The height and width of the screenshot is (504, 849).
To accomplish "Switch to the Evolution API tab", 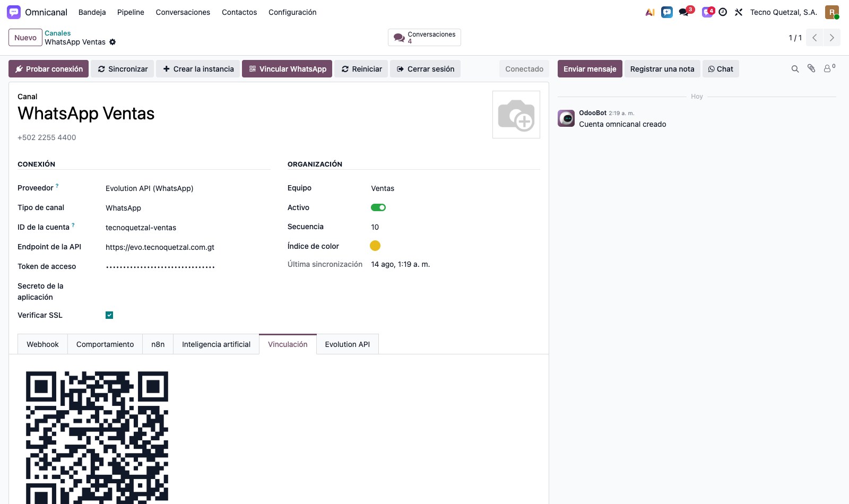I will tap(348, 344).
